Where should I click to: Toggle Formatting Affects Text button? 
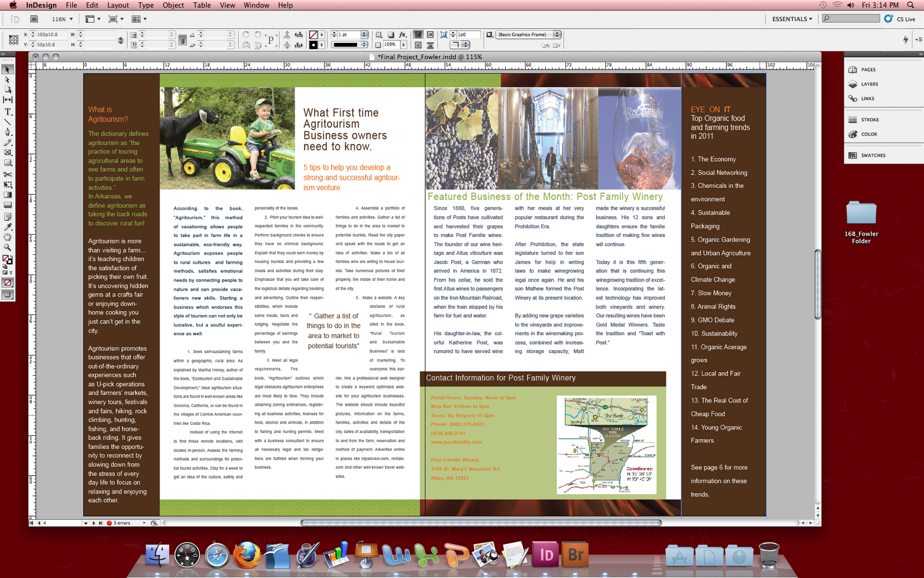10,272
